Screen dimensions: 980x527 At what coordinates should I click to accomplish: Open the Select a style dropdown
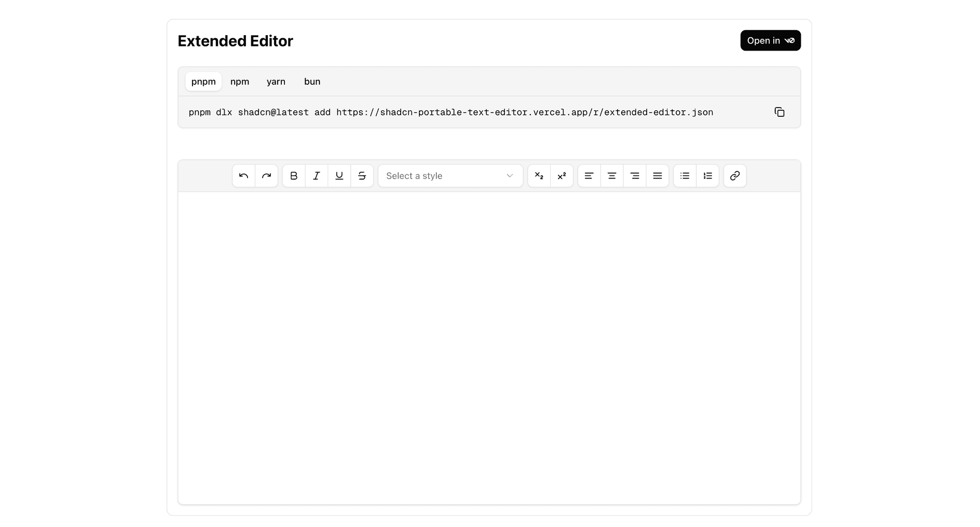450,176
